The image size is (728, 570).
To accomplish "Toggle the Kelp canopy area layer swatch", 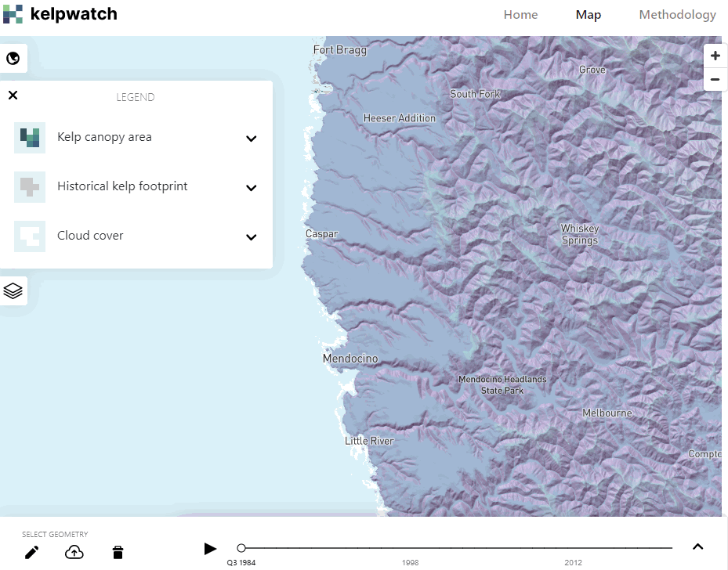I will coord(30,137).
